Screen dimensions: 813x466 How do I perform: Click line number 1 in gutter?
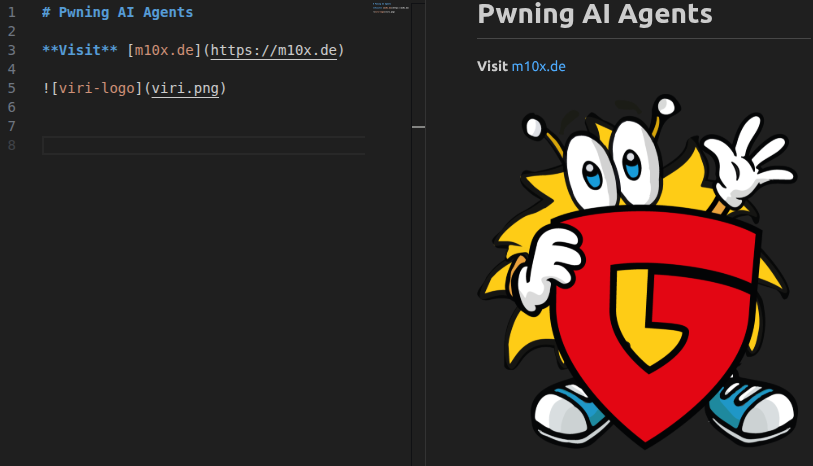[12, 12]
